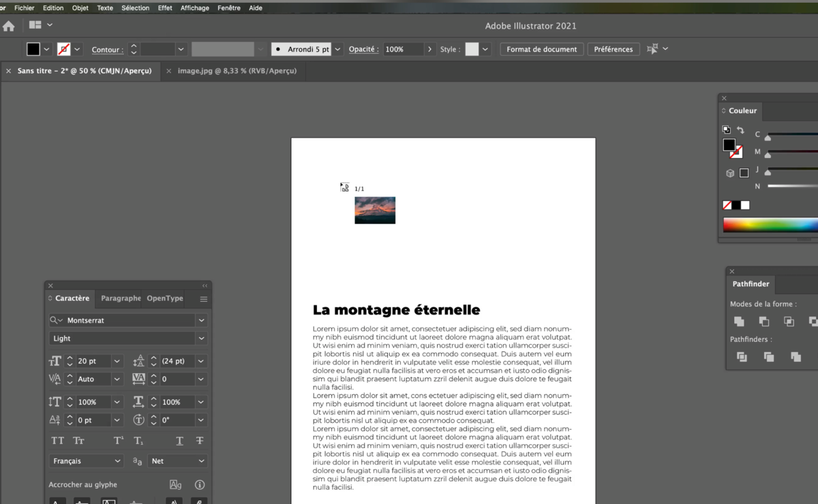Click the Yellow (J) slider handle

(768, 173)
